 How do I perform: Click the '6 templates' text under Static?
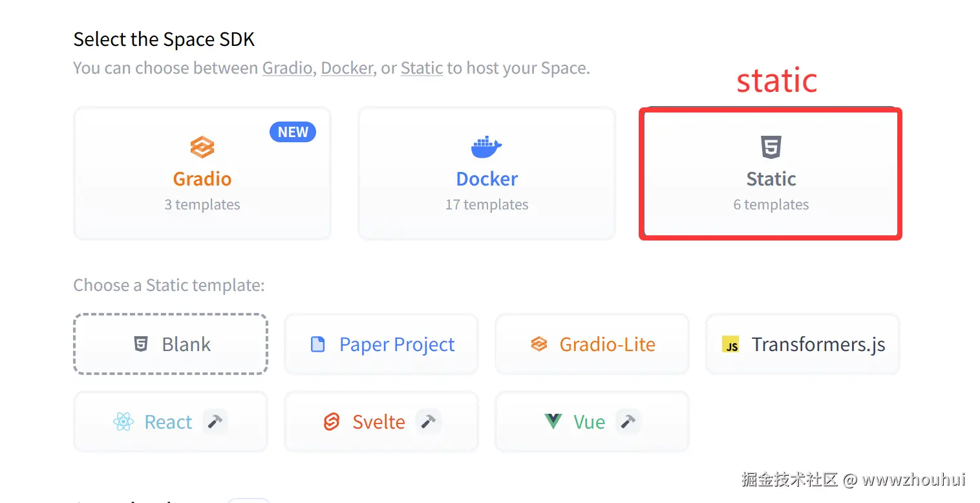pos(771,204)
